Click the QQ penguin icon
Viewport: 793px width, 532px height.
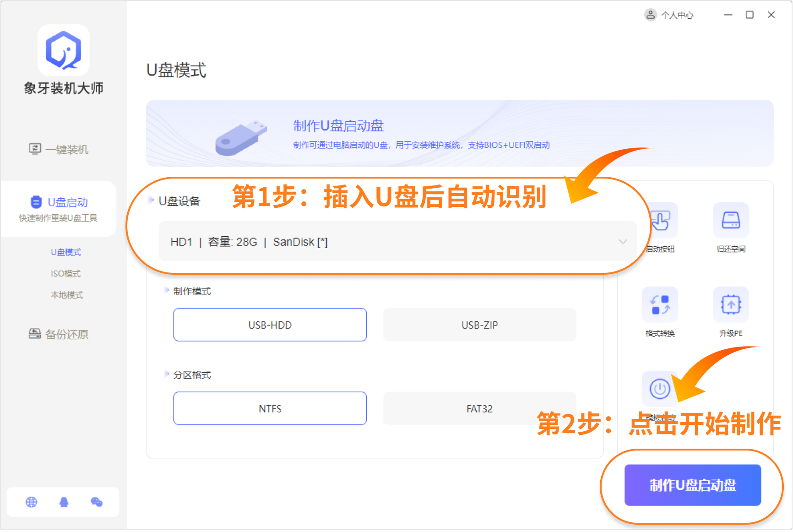coord(64,502)
